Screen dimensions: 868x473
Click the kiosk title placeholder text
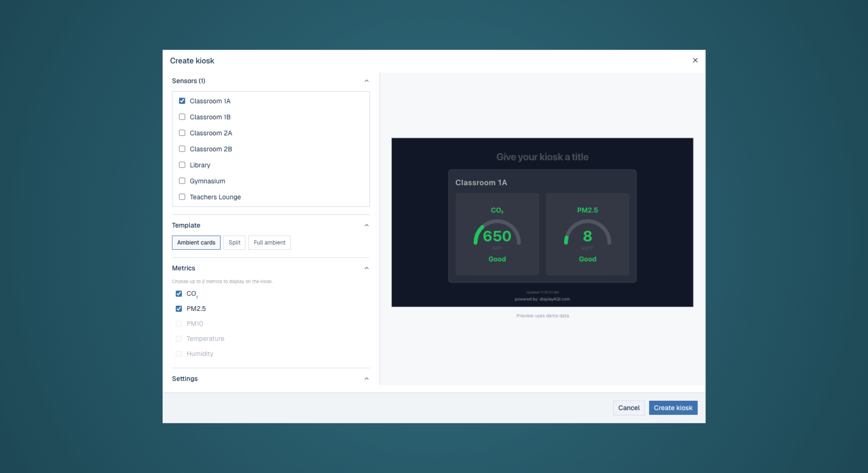pyautogui.click(x=542, y=157)
